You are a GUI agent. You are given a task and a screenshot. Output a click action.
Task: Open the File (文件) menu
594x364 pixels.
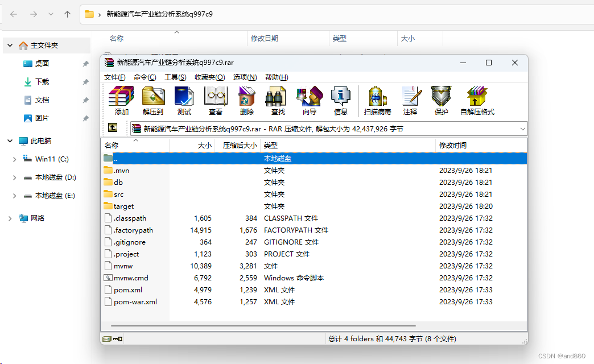(x=114, y=77)
